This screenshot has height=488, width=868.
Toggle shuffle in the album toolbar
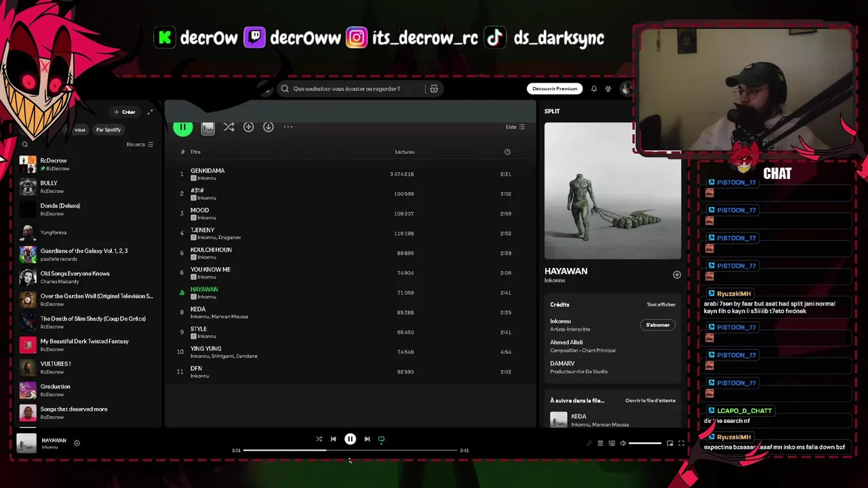229,127
